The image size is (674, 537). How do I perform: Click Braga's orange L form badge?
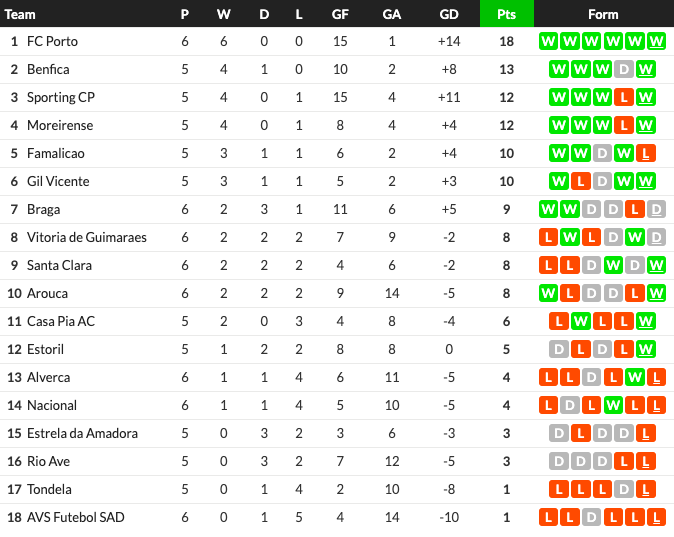[634, 209]
